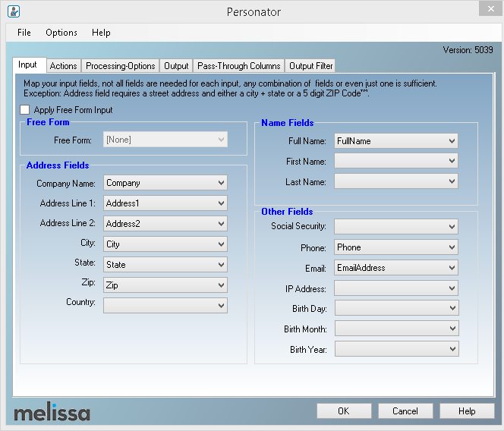
Task: Switch to the Processing-Options tab
Action: 121,66
